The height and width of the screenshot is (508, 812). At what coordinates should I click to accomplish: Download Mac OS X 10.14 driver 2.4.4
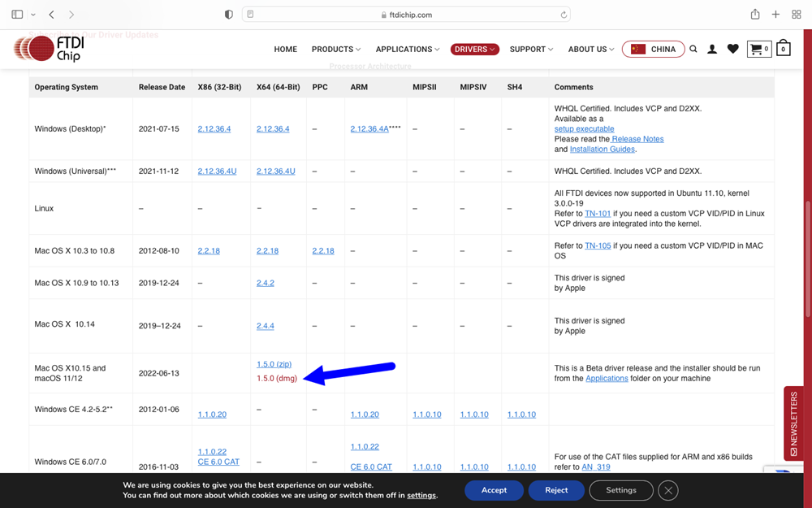pos(266,326)
